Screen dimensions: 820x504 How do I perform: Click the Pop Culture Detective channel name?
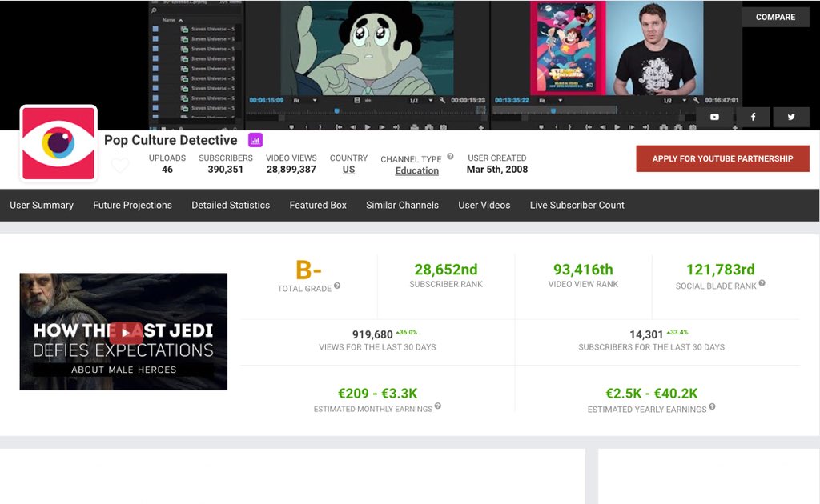coord(171,140)
